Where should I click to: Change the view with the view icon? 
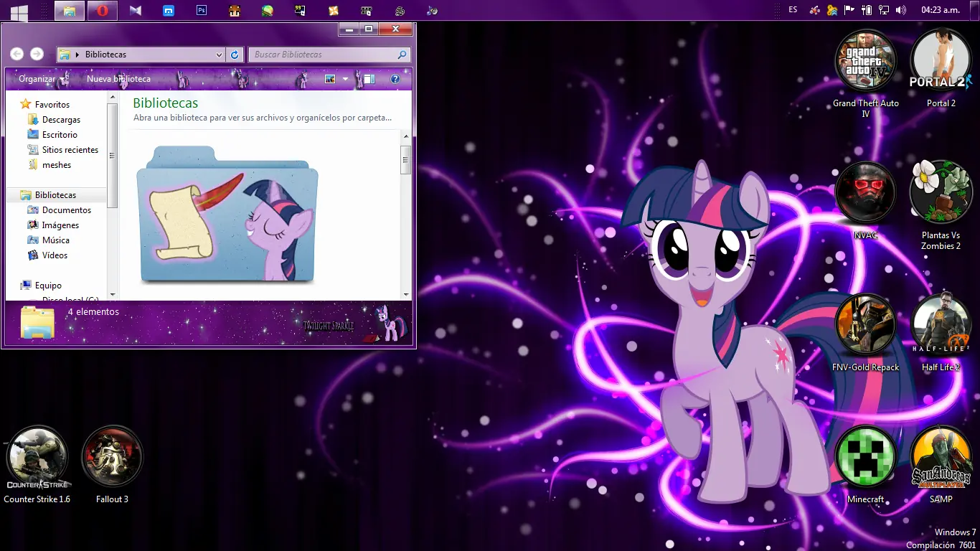331,79
